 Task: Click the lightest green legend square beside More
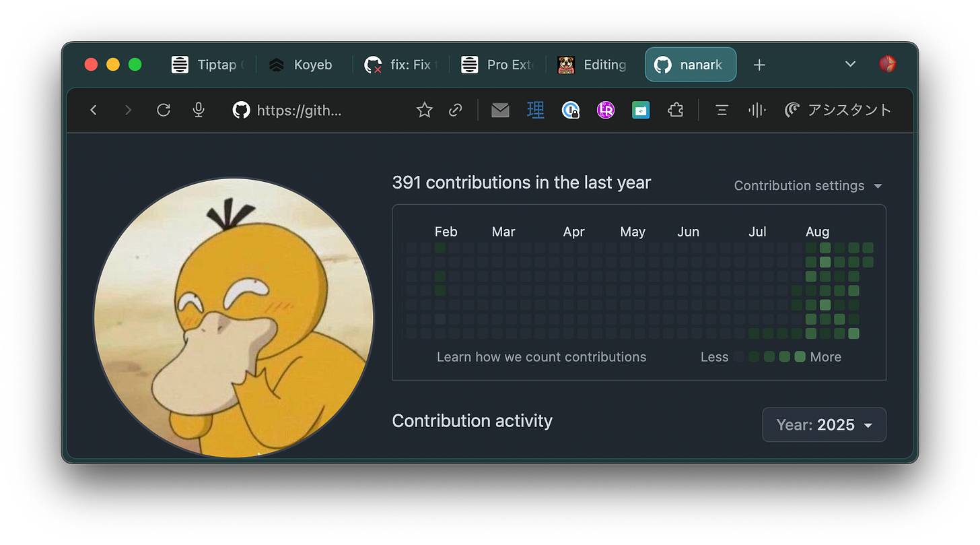[800, 357]
